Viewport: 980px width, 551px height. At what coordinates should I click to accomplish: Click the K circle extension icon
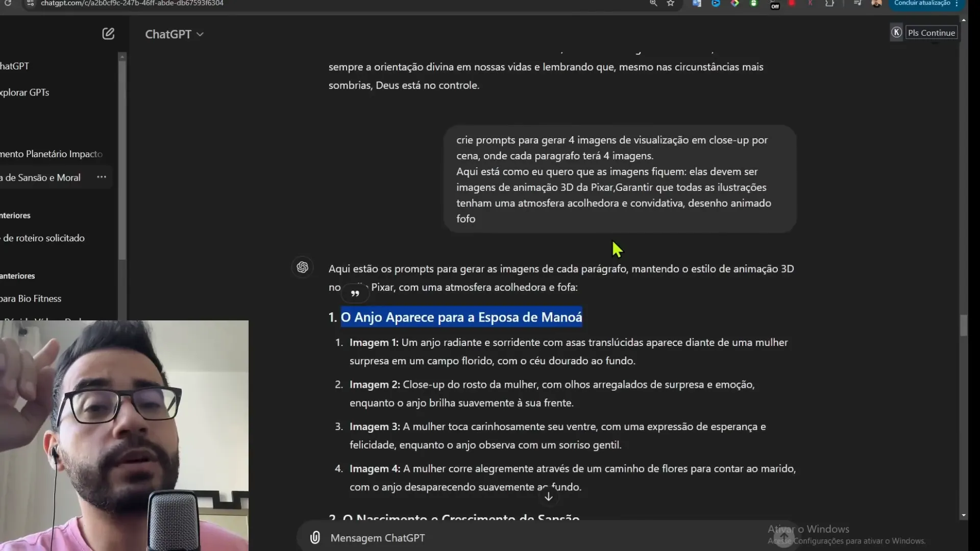[897, 32]
